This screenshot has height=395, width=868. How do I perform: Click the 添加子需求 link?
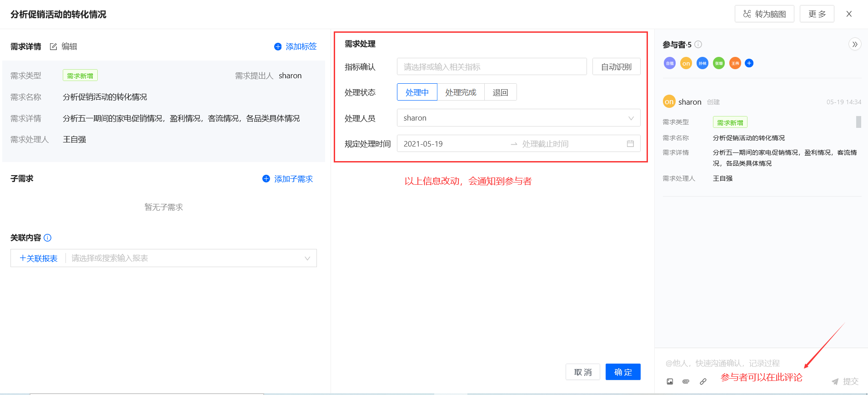click(293, 179)
